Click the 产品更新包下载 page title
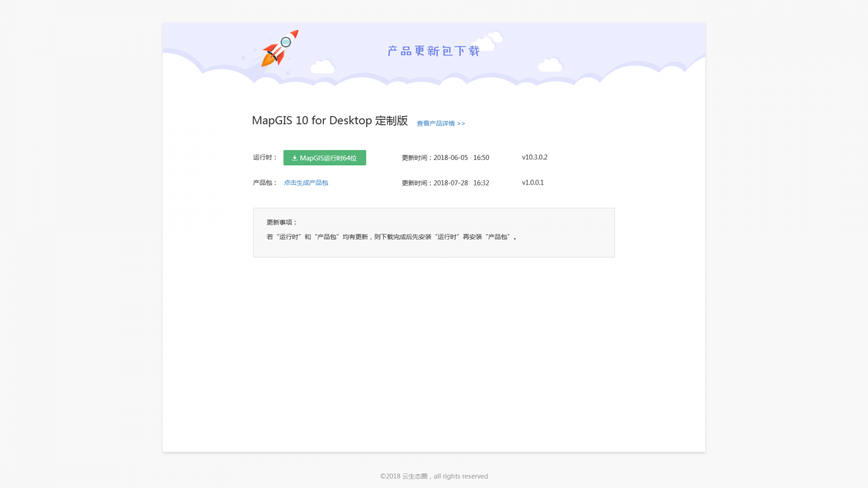 (434, 51)
